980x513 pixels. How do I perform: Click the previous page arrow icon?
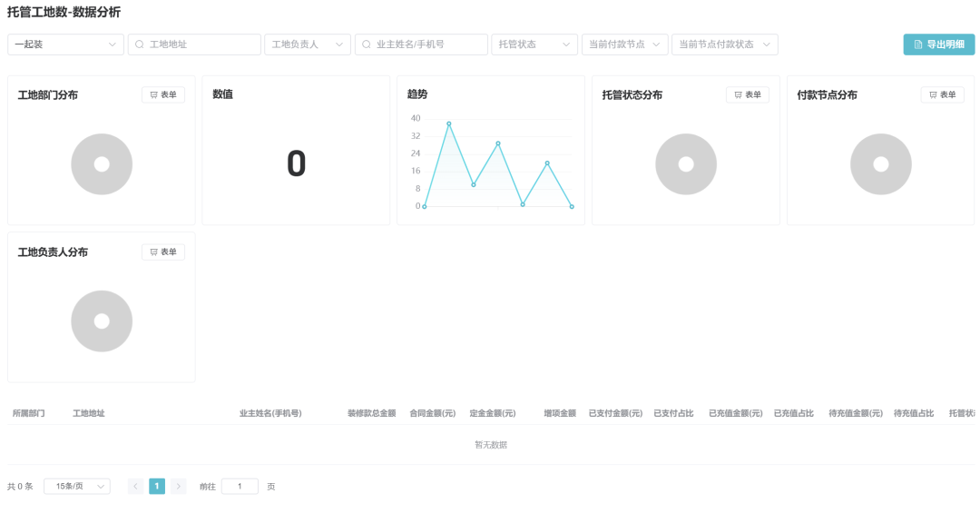(x=135, y=487)
